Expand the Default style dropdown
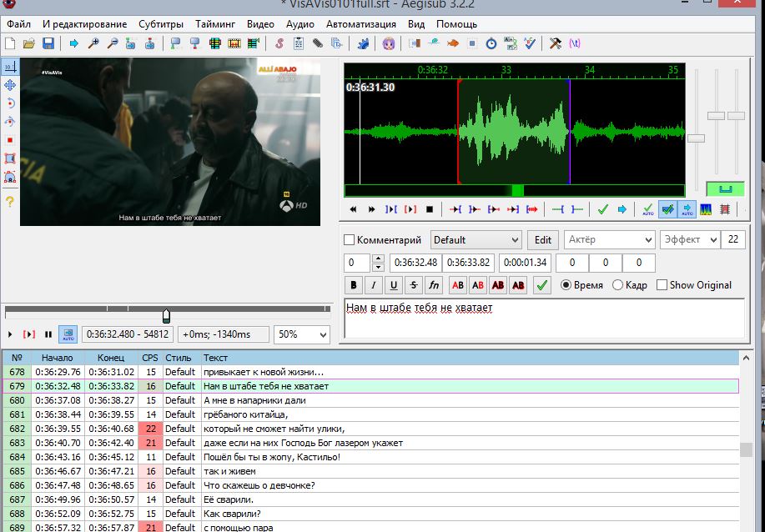The width and height of the screenshot is (765, 532). tap(476, 240)
